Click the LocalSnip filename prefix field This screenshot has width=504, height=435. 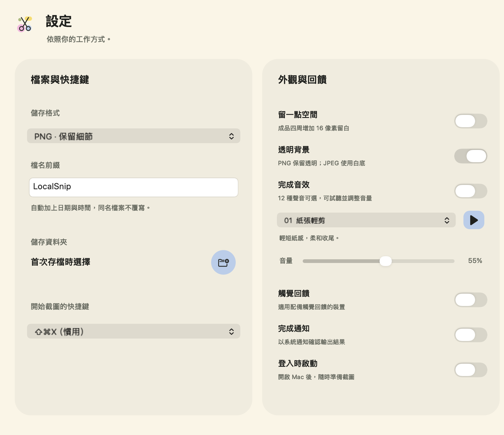click(x=134, y=187)
